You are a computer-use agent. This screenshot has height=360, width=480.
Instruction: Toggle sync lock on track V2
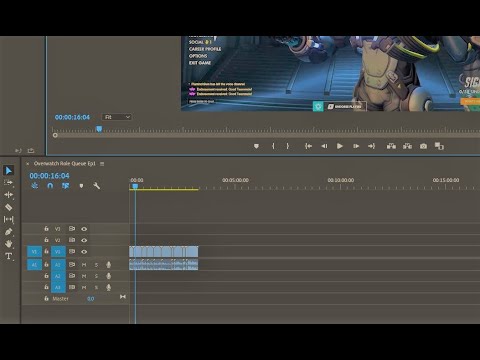(x=72, y=240)
